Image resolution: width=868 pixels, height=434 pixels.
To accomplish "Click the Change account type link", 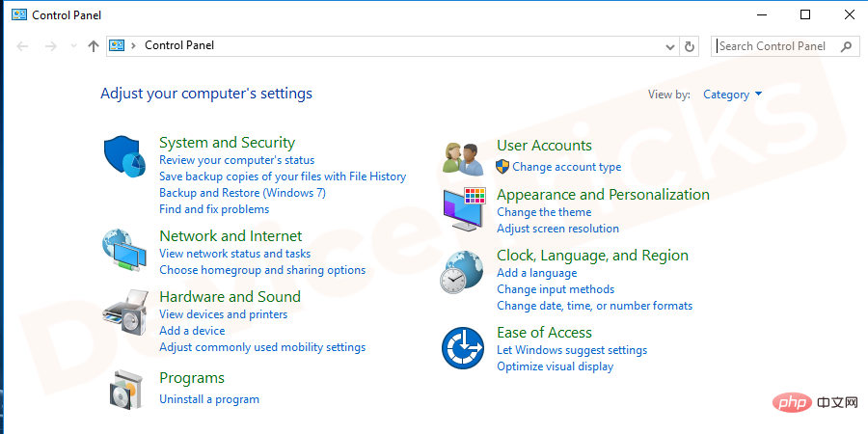I will (567, 167).
